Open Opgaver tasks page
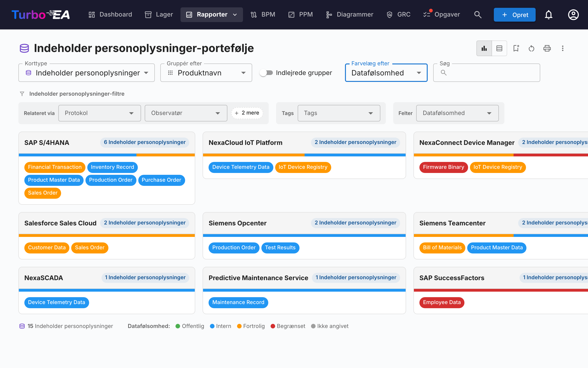Screen dimensions: 588x368 click(x=441, y=14)
